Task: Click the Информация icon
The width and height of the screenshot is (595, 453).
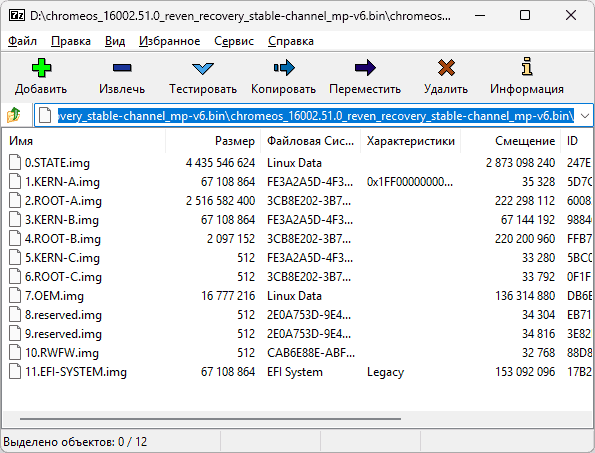Action: point(527,67)
